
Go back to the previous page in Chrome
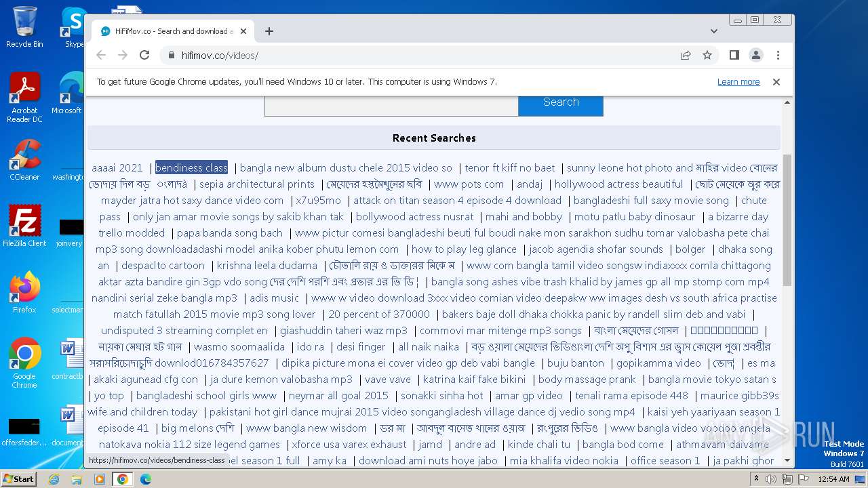click(101, 55)
